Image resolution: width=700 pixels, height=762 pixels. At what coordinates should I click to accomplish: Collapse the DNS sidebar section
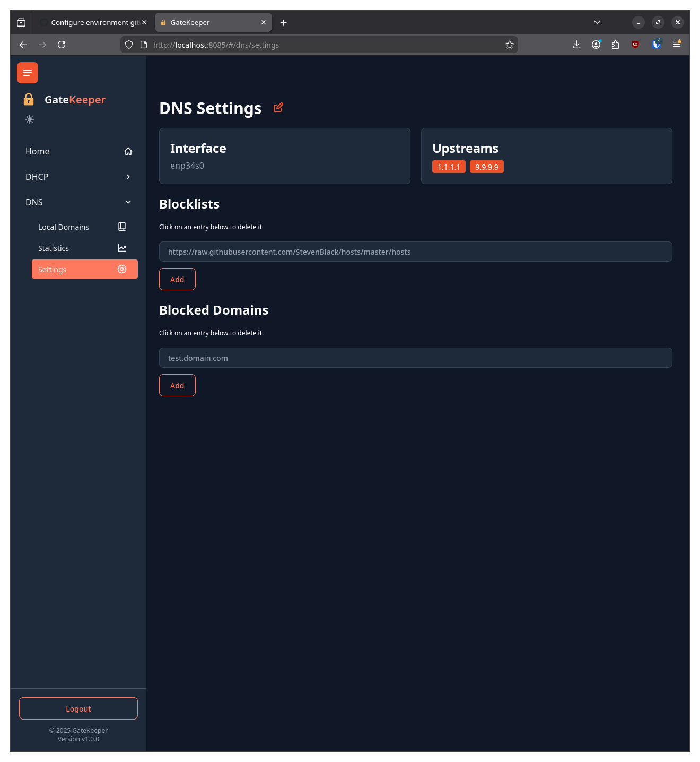click(78, 202)
